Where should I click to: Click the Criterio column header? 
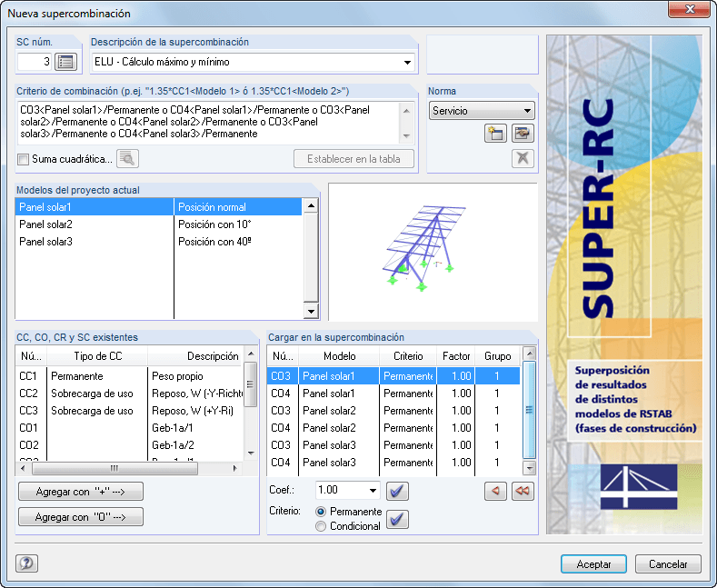pos(408,356)
